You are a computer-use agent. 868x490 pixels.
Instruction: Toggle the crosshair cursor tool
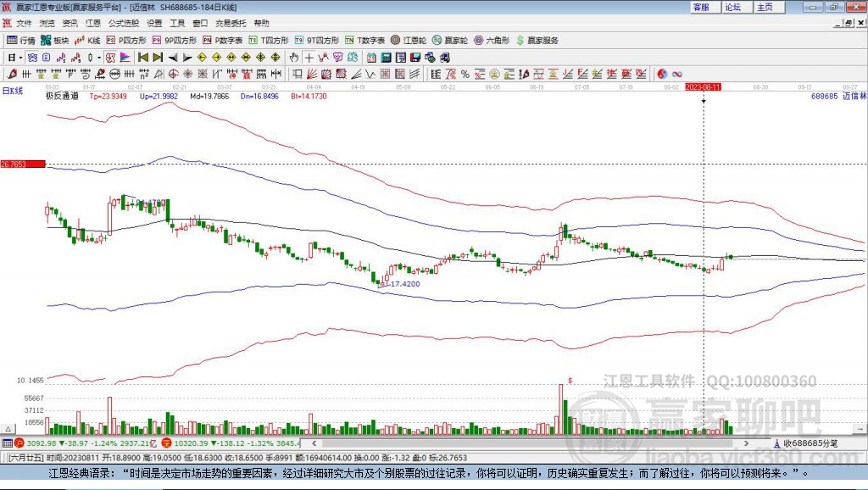pos(309,58)
